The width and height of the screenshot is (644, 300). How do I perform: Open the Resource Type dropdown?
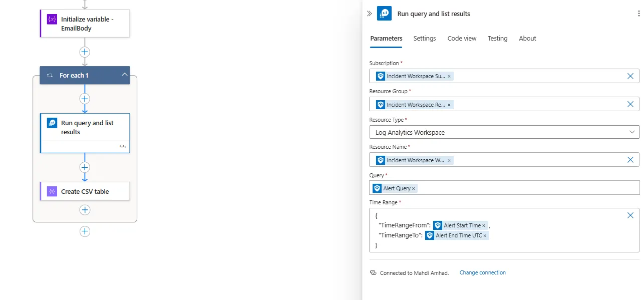pyautogui.click(x=504, y=132)
